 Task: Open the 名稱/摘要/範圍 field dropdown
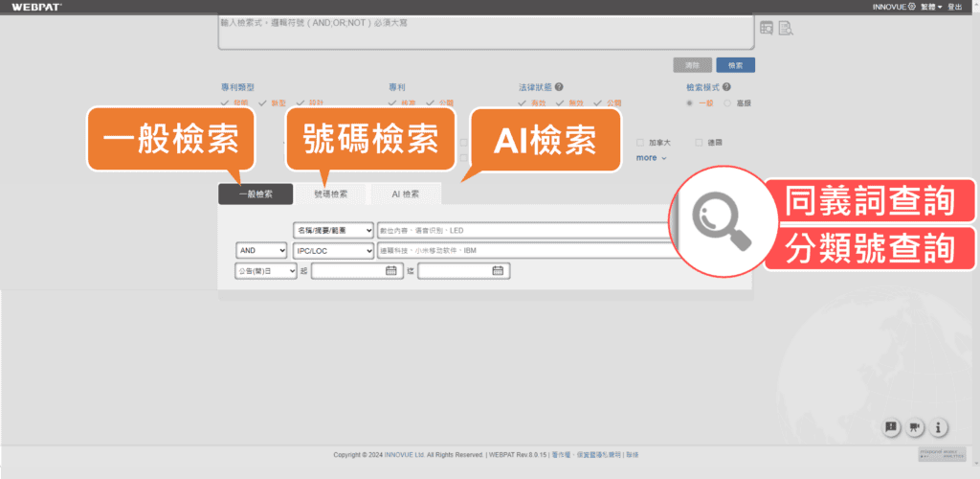pos(333,230)
